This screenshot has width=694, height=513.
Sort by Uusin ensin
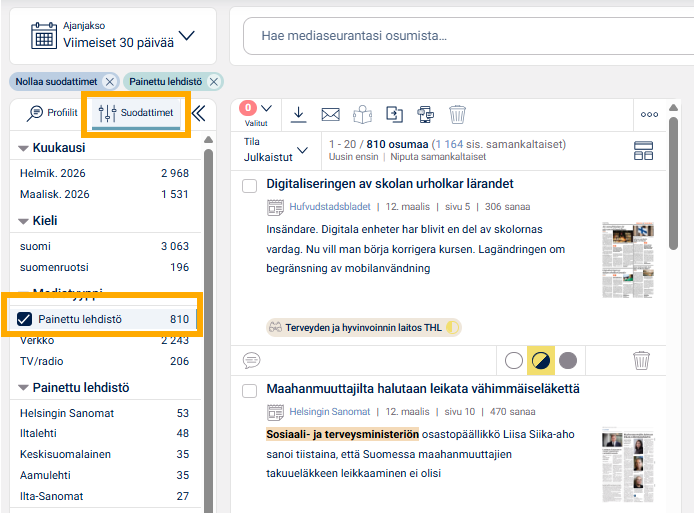pyautogui.click(x=354, y=157)
